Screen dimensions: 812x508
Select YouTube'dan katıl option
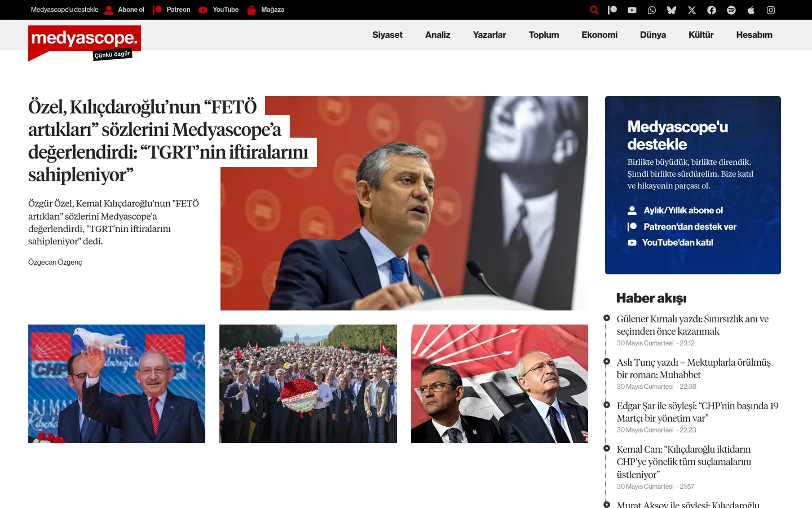coord(670,243)
